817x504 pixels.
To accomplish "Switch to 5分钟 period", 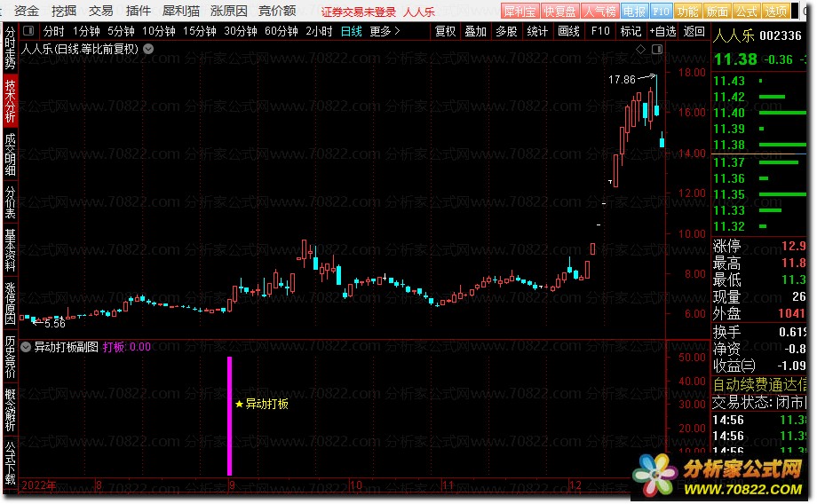I will [x=121, y=31].
